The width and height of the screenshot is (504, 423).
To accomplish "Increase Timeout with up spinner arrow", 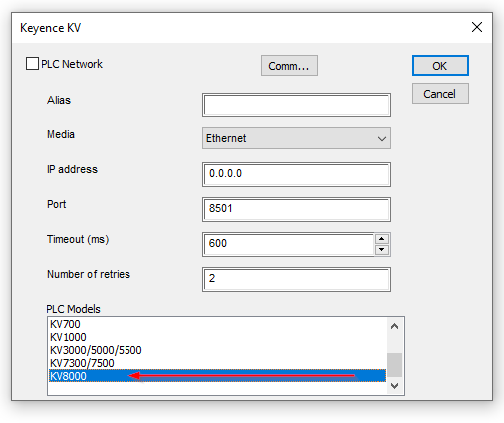I will pyautogui.click(x=382, y=239).
